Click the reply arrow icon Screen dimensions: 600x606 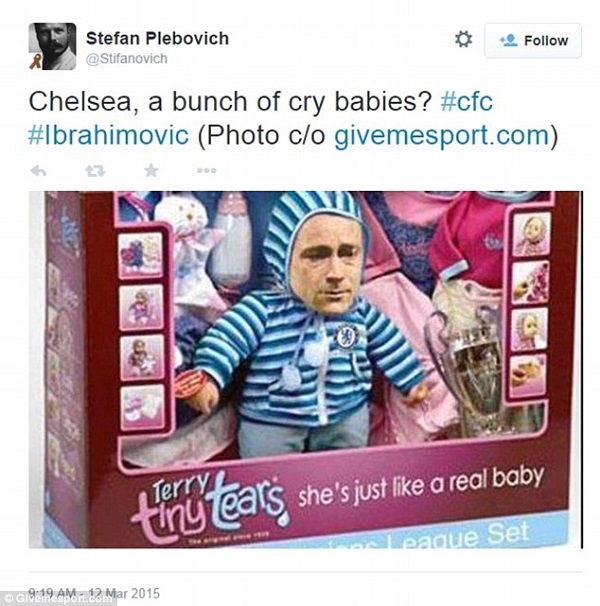pyautogui.click(x=38, y=171)
